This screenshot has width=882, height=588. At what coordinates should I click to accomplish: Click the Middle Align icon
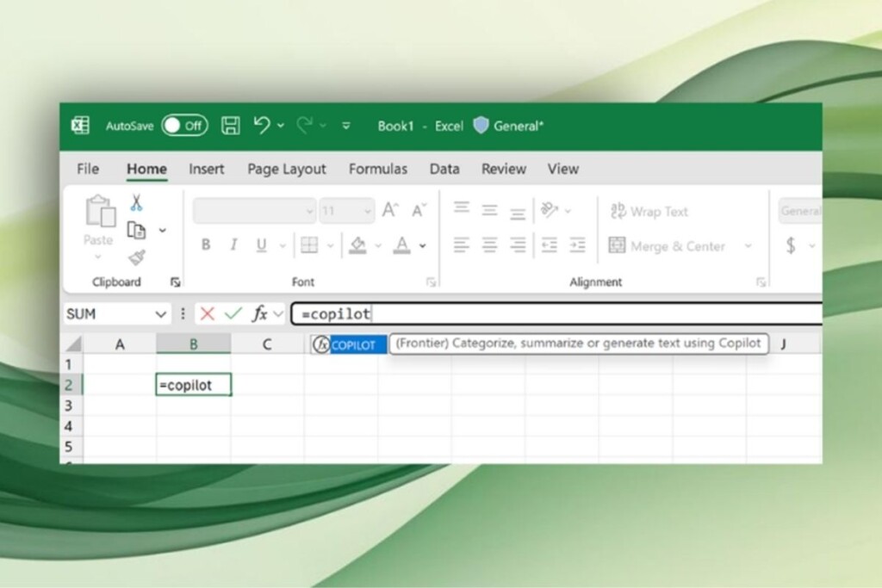[x=489, y=210]
